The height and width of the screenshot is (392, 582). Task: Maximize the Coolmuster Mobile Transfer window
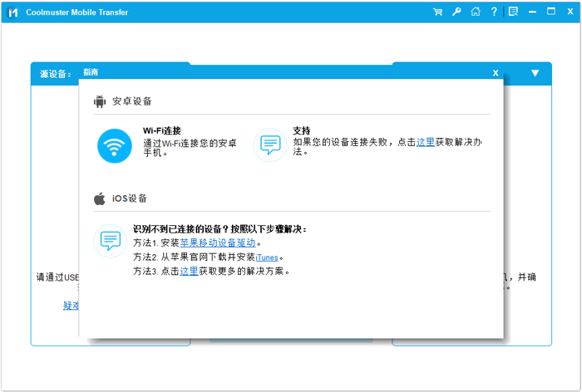pos(550,12)
